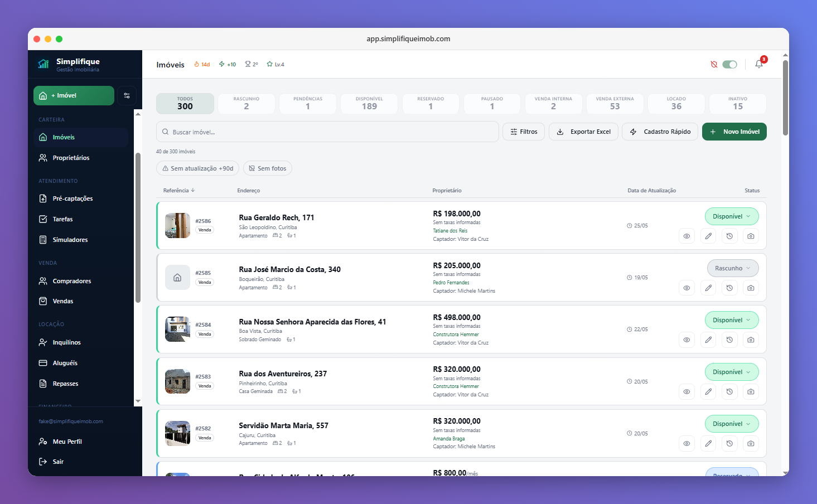Click the Novo Imóvel button
Viewport: 817px width, 504px height.
tap(734, 132)
